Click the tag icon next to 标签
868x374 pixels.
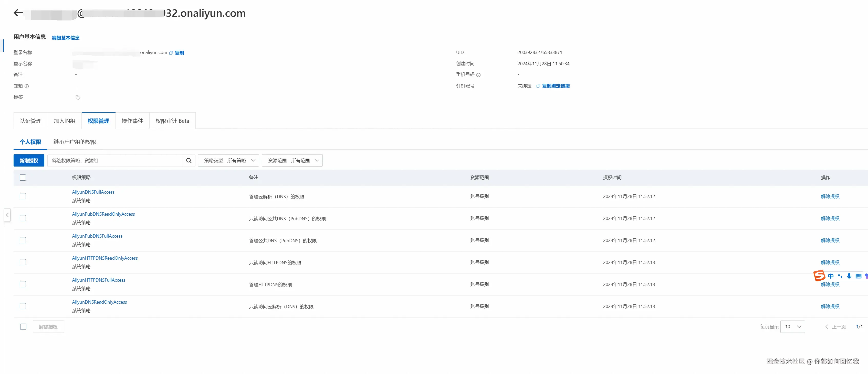[x=78, y=98]
